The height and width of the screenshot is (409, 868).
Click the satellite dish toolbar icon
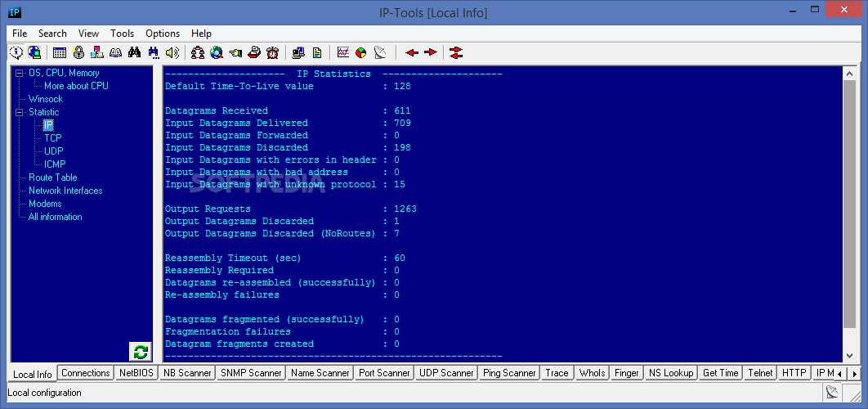pos(380,52)
